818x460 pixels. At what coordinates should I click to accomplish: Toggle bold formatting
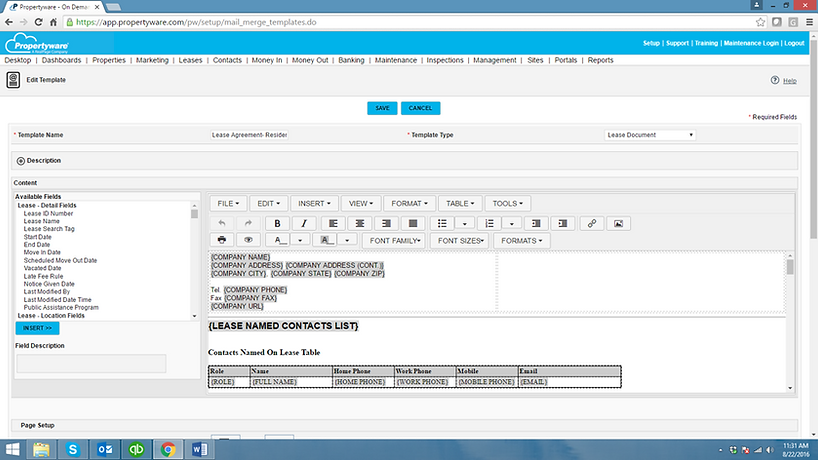click(278, 223)
